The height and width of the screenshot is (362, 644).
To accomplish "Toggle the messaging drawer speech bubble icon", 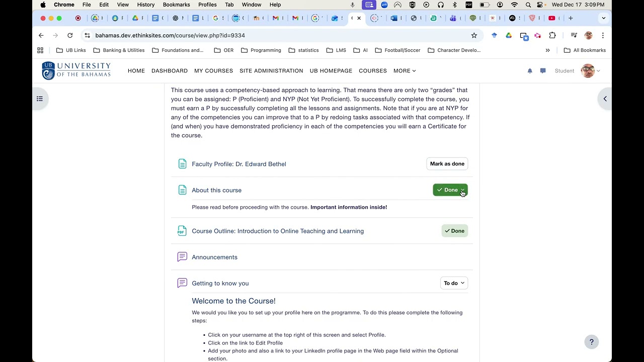I will point(543,71).
